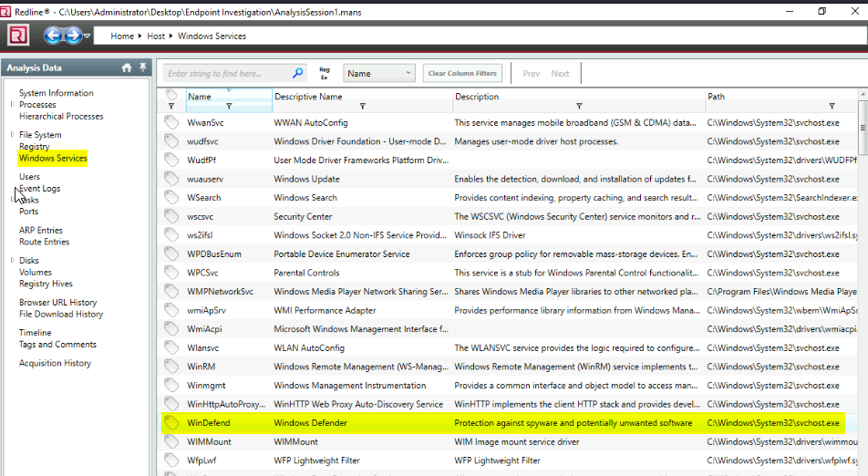The width and height of the screenshot is (868, 476).
Task: Tag the WinRM service row
Action: click(171, 367)
